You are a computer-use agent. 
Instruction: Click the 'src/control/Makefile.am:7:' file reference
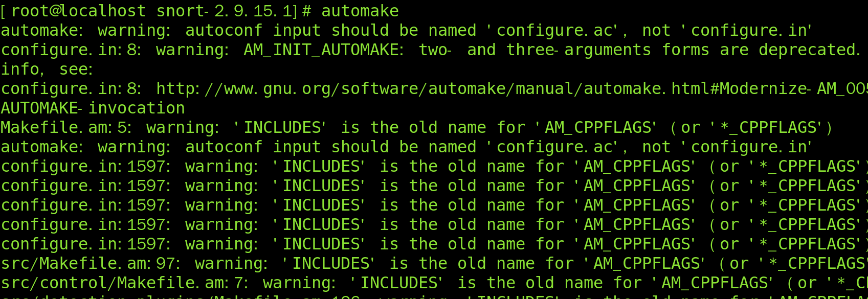124,283
